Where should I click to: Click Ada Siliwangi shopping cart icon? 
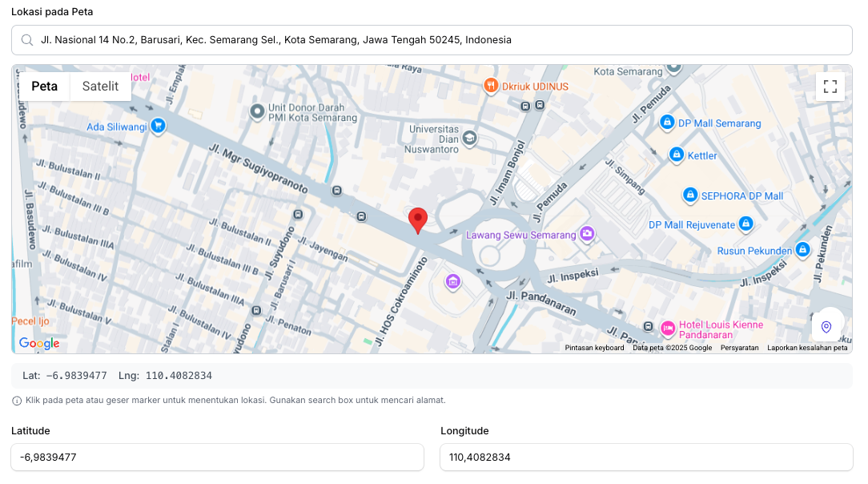(x=158, y=126)
